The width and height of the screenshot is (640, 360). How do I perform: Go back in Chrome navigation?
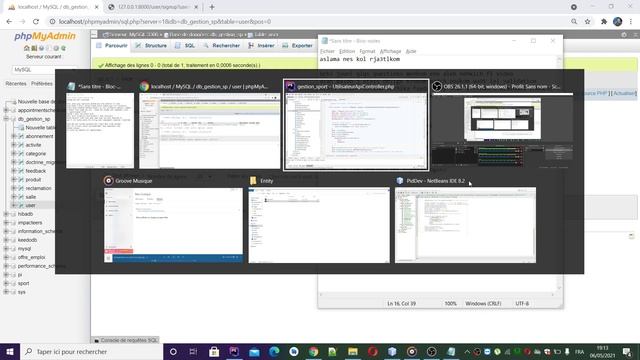[x=9, y=22]
